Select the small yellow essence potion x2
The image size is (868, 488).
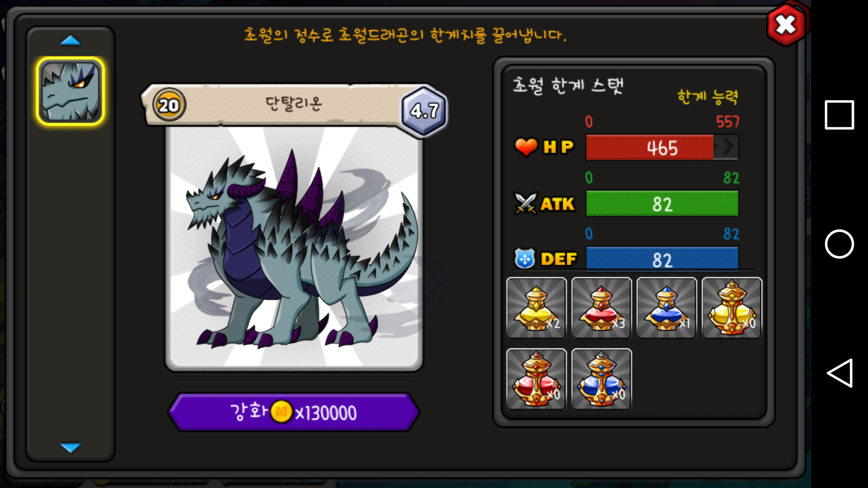click(x=536, y=308)
